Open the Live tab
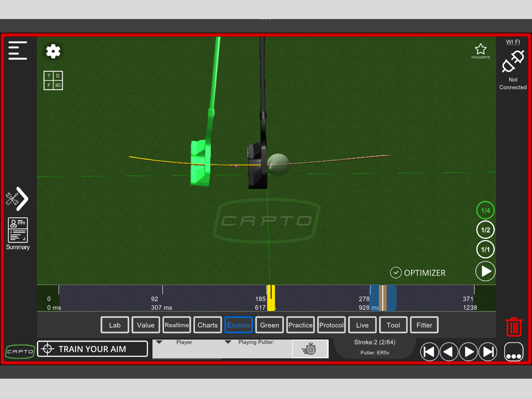532x399 pixels. coord(362,325)
